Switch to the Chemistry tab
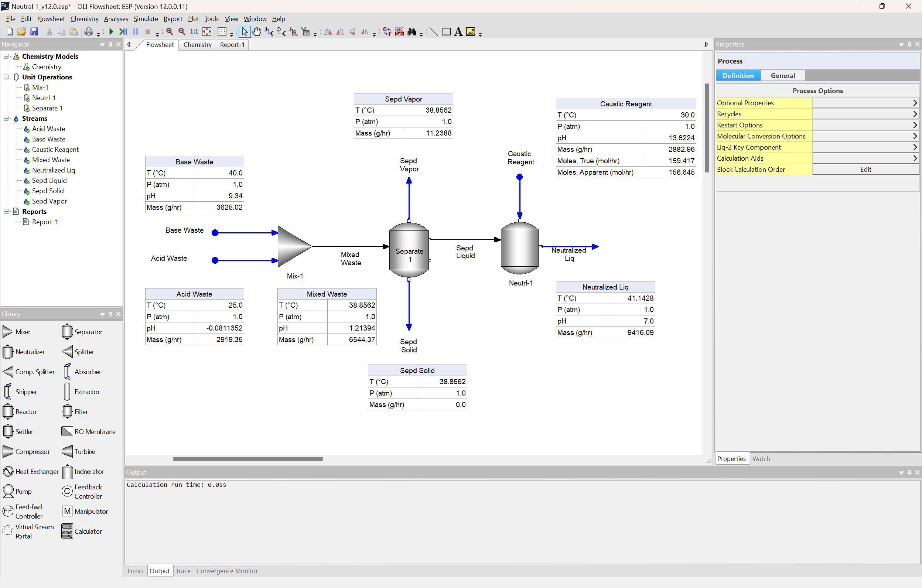The width and height of the screenshot is (922, 588). [x=197, y=45]
